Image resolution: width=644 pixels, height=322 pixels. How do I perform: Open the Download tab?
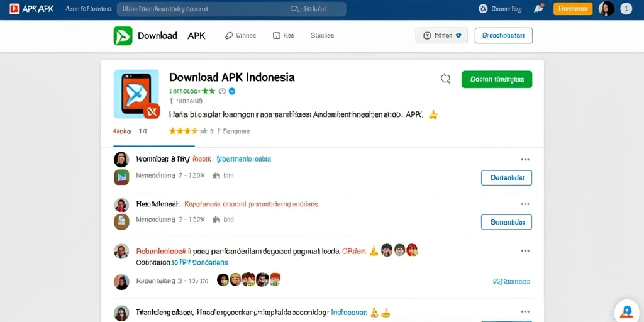pyautogui.click(x=157, y=36)
